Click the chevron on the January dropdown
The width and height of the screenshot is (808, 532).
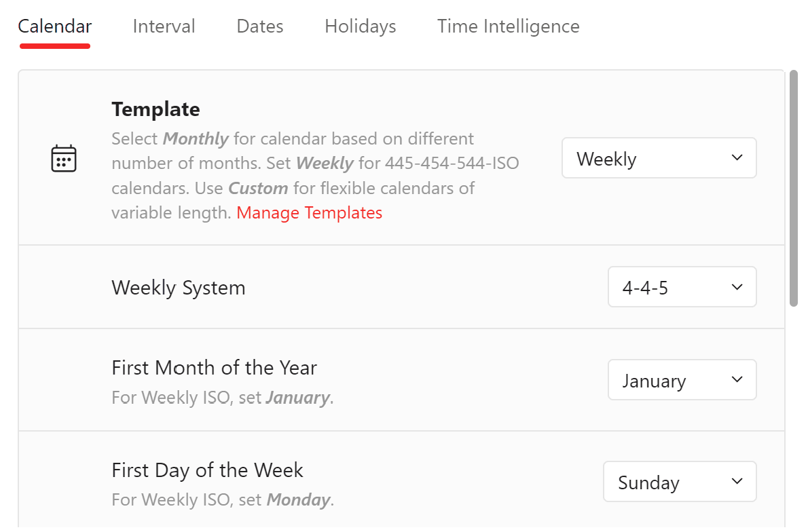pos(736,379)
